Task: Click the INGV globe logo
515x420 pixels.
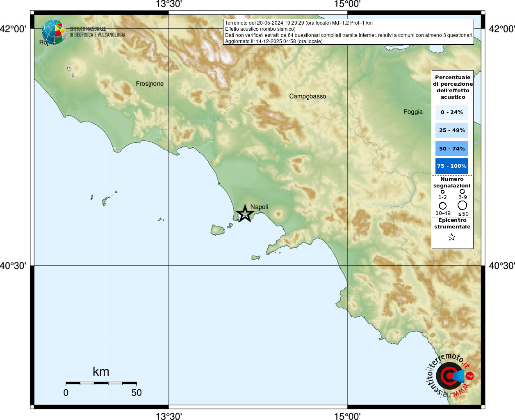Action: coord(54,32)
